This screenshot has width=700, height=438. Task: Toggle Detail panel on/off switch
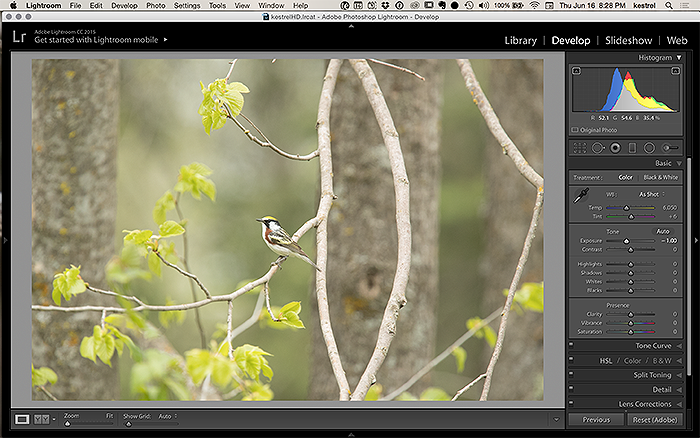571,388
